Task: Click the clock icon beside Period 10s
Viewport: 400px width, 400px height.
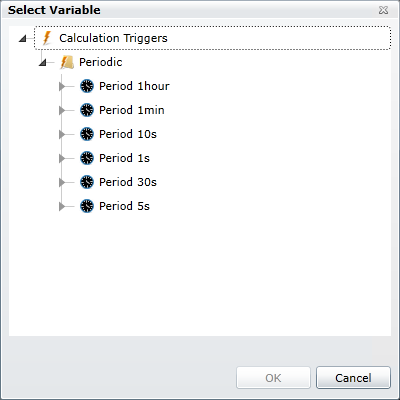Action: (87, 134)
